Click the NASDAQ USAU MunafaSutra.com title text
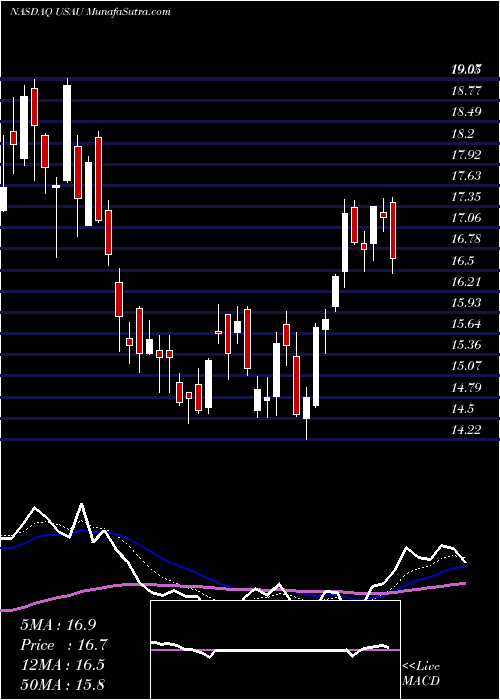 click(x=90, y=12)
